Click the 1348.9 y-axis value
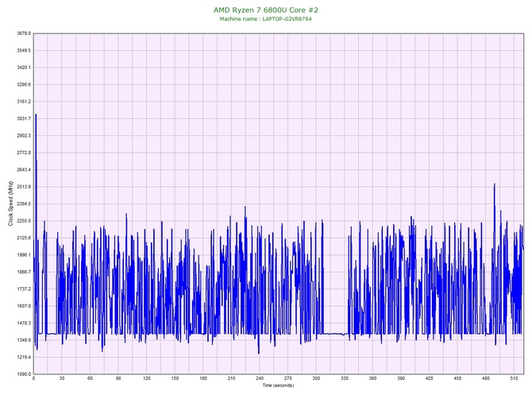Viewport: 532px width, 399px height. click(24, 340)
